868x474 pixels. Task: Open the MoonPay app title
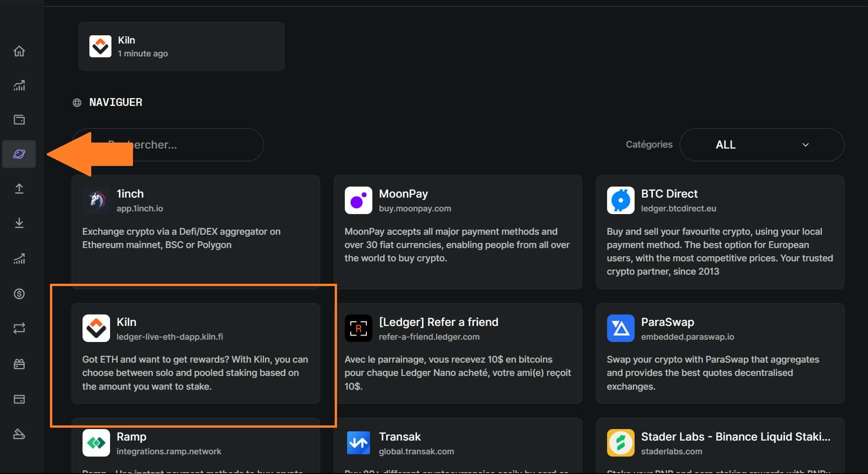pyautogui.click(x=404, y=193)
